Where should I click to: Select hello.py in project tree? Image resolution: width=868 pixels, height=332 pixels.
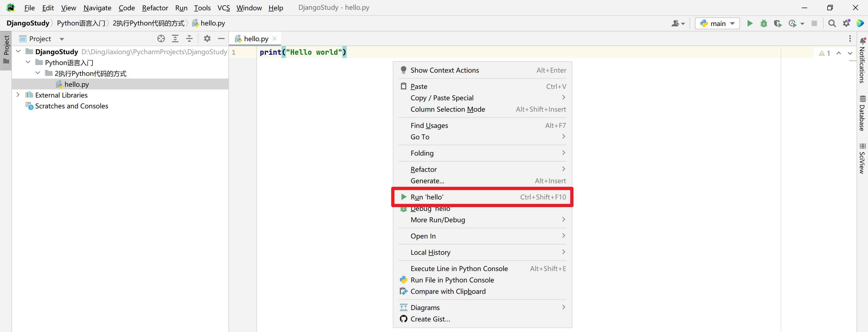click(76, 84)
